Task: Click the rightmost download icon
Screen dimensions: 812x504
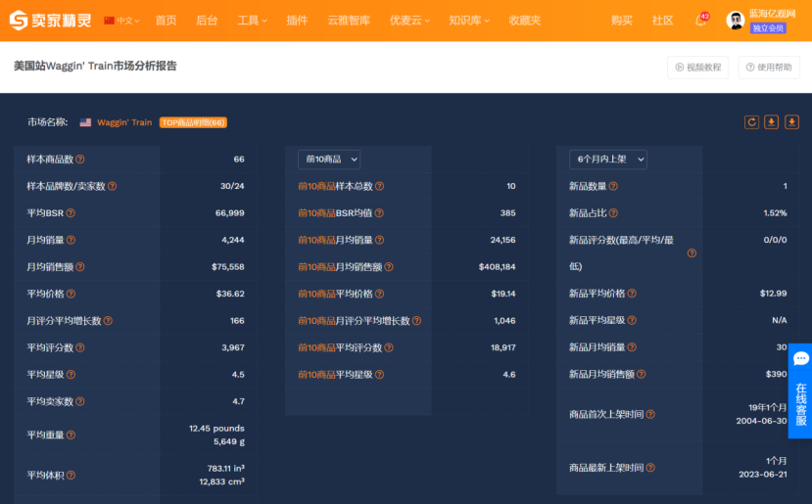Action: (x=791, y=122)
